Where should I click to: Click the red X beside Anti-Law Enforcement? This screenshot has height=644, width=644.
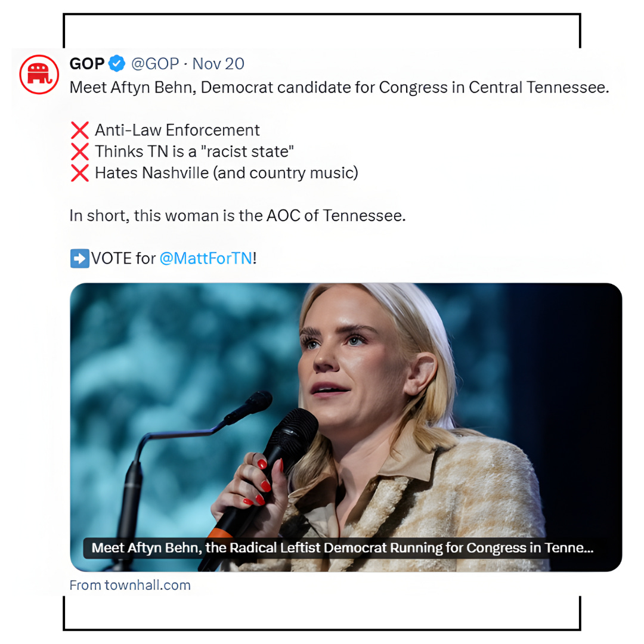(x=80, y=130)
